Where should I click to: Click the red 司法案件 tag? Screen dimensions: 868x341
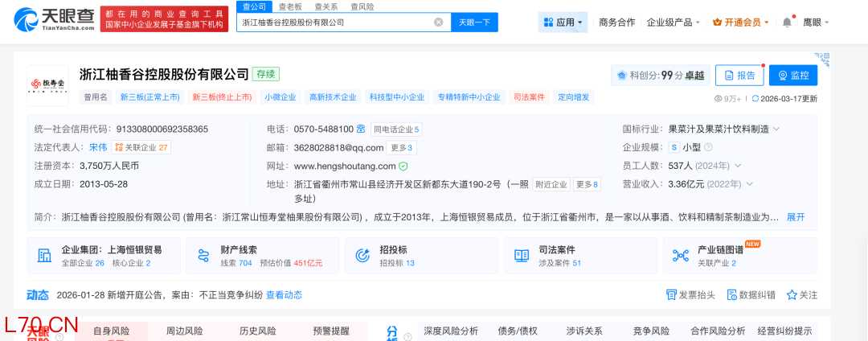[x=529, y=97]
